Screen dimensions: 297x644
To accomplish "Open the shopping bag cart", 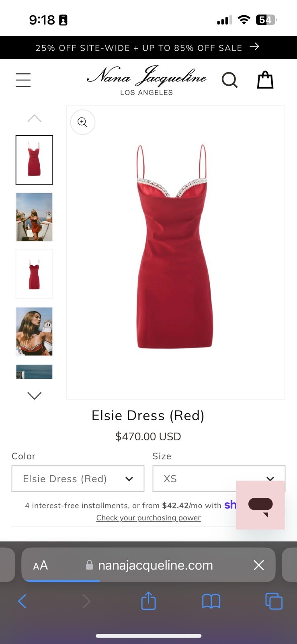I will point(265,80).
